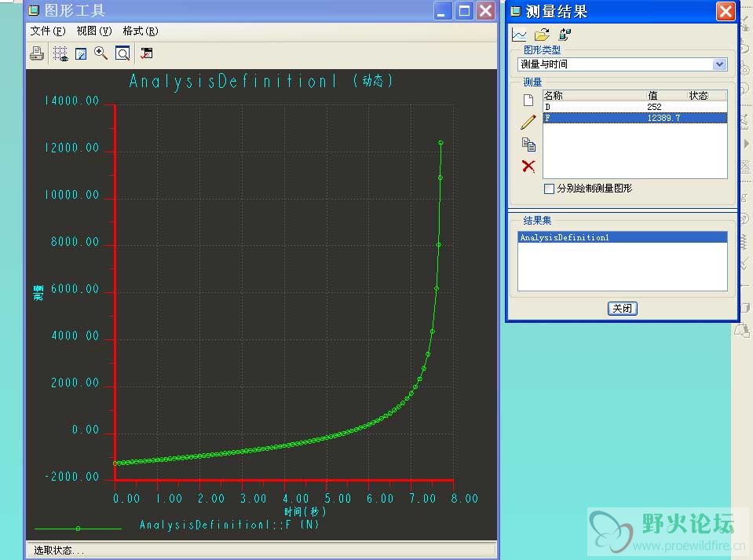Viewport: 753px width, 560px height.
Task: Maximize the 图形工具 window
Action: [464, 10]
